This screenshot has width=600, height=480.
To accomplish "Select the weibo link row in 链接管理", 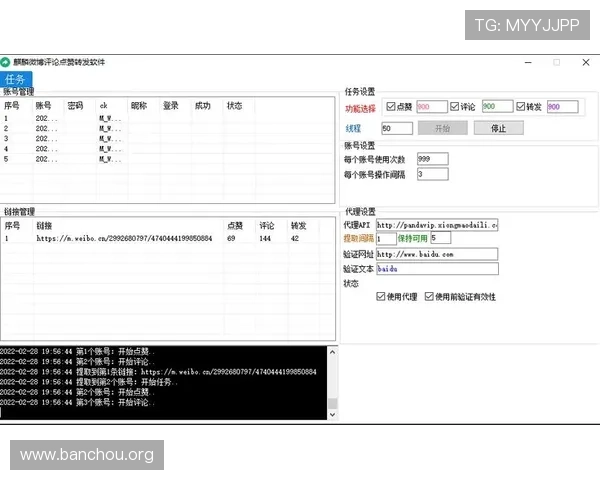I will (167, 238).
